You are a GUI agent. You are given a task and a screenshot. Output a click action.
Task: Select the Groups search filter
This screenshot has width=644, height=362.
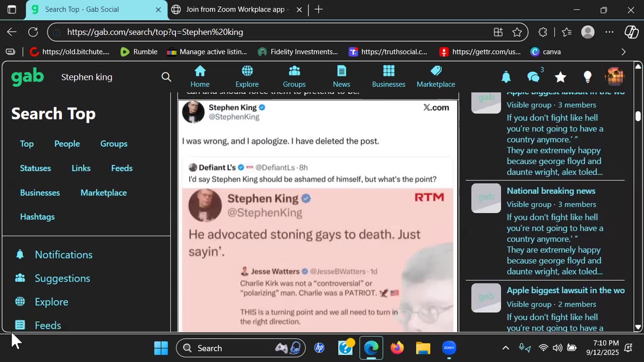pos(114,144)
